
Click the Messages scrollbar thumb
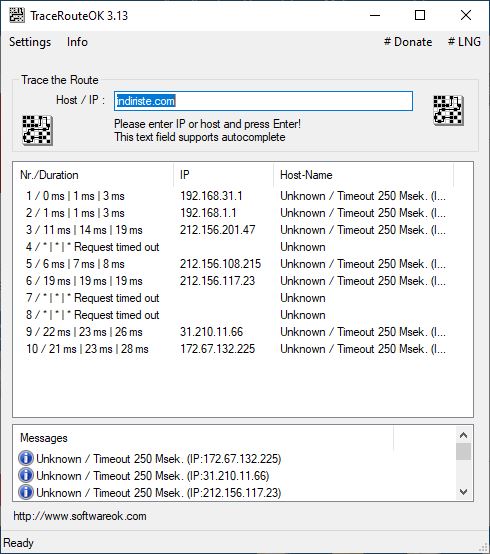[x=464, y=452]
